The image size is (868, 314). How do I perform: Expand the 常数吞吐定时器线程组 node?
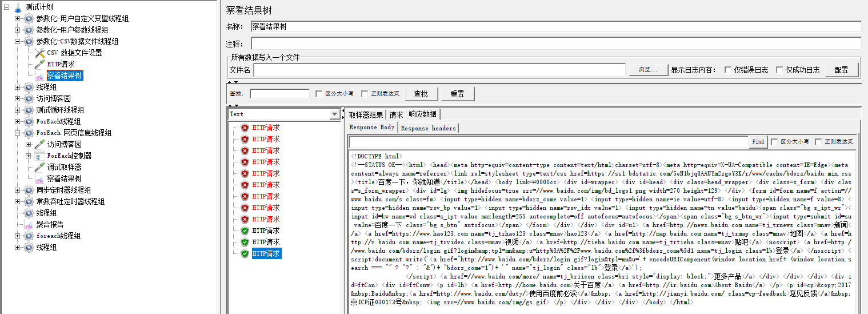tap(17, 201)
